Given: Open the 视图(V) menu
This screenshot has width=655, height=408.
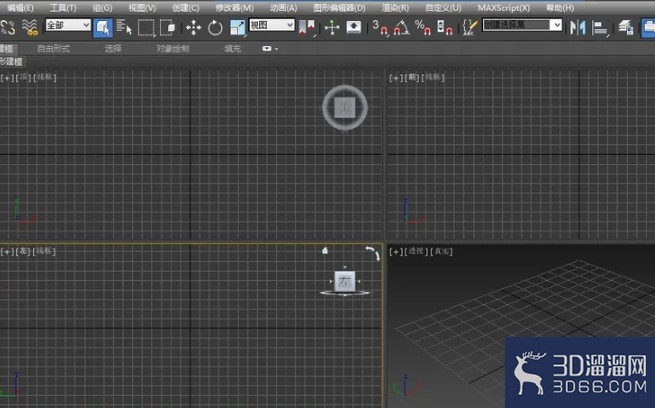Looking at the screenshot, I should tap(142, 8).
